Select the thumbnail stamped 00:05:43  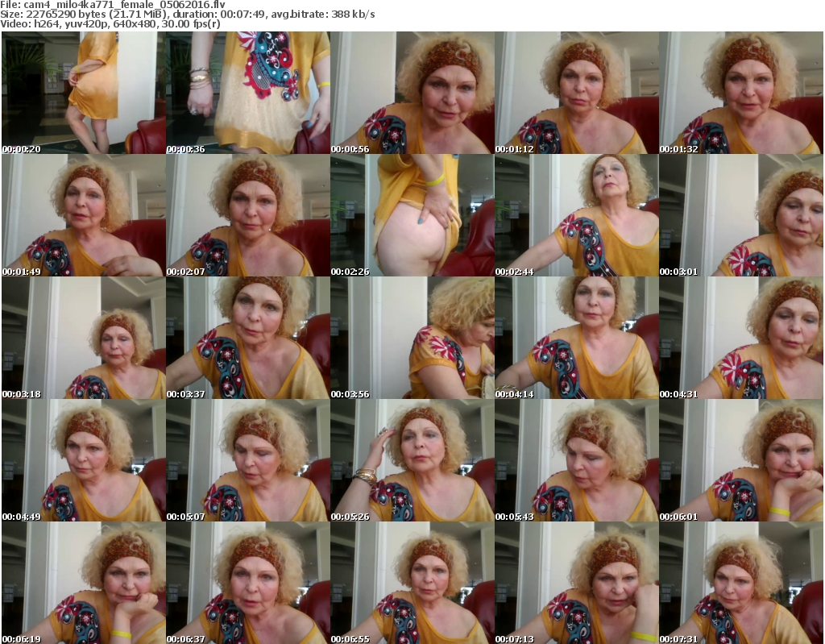tap(577, 460)
